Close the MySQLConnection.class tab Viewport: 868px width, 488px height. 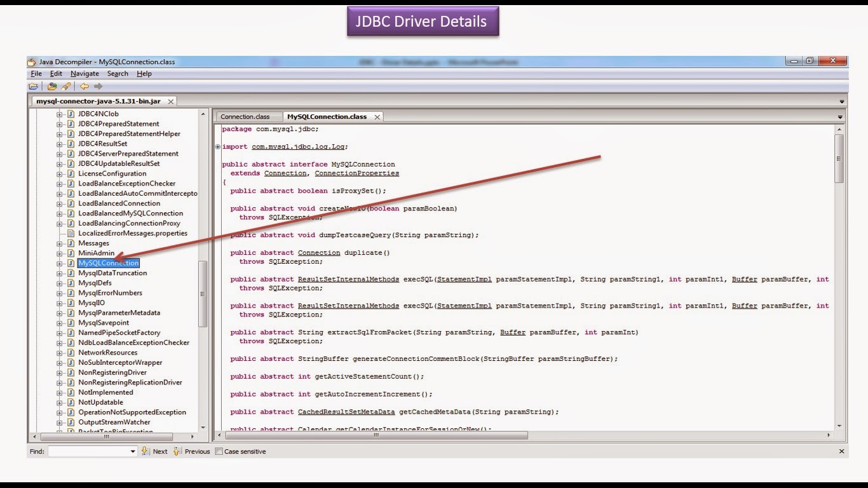pyautogui.click(x=377, y=117)
